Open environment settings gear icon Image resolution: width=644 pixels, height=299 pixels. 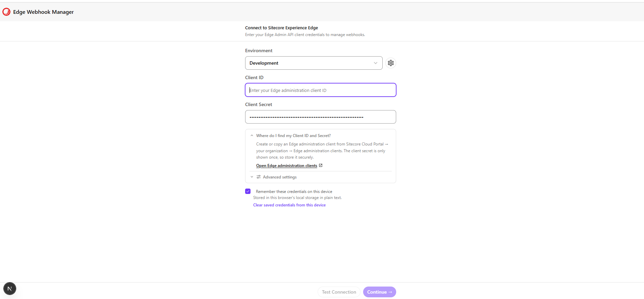(391, 63)
